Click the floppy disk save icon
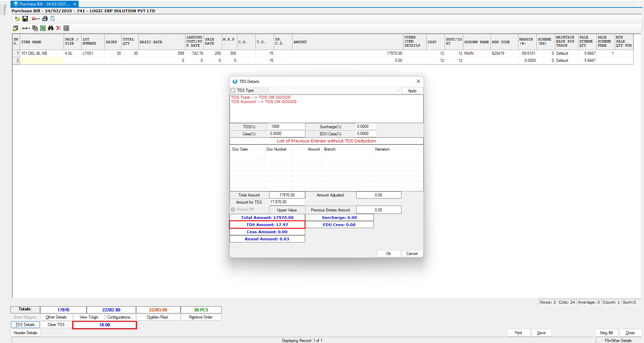 tap(25, 19)
